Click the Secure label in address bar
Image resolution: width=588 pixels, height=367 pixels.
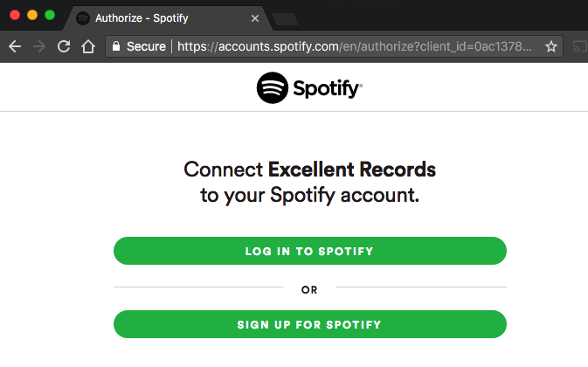(146, 46)
